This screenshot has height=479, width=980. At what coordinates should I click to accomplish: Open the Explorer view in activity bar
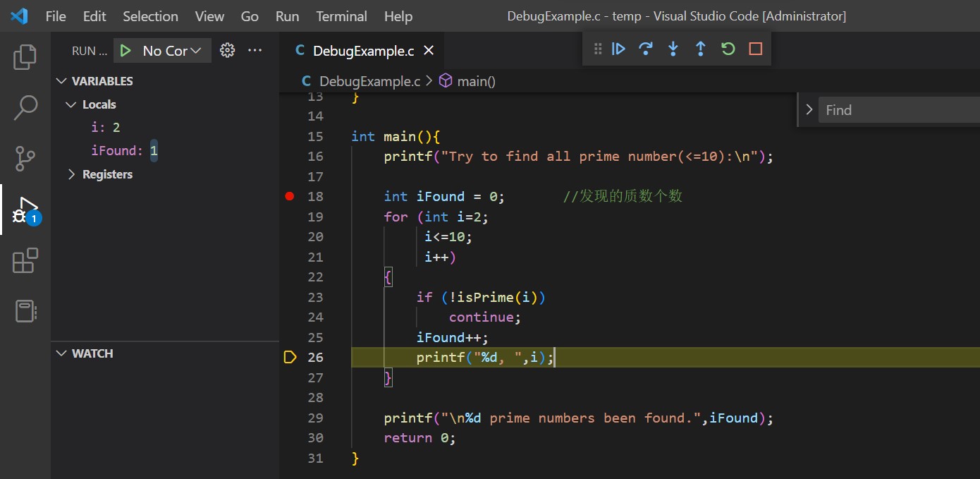click(x=25, y=57)
